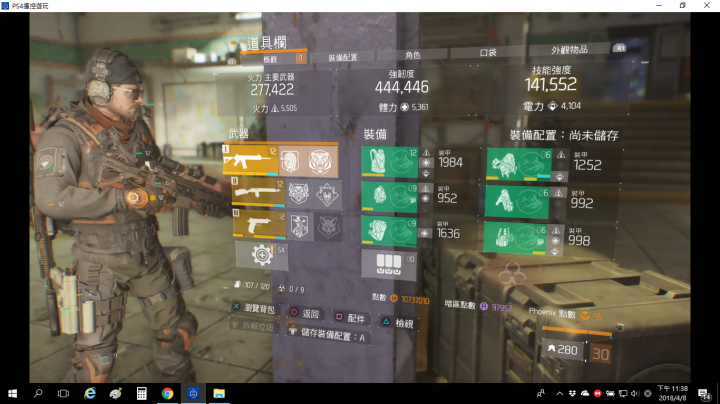Click the firepower value 277,422
Image resolution: width=720 pixels, height=404 pixels.
point(272,90)
